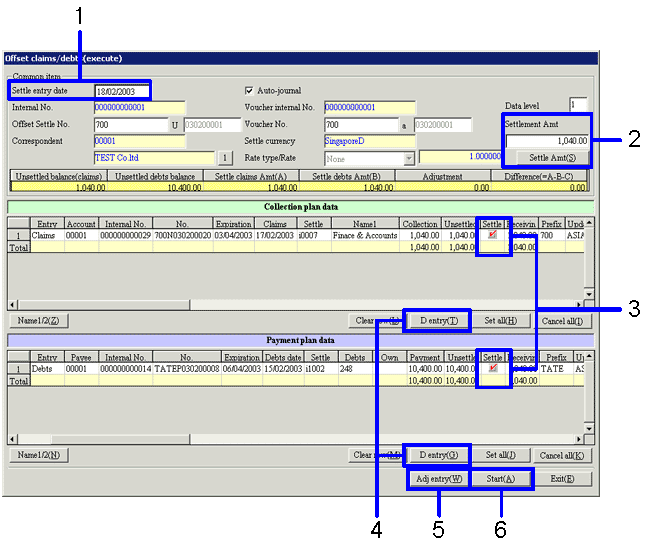Click Unsettled debts balance value 10,400.00
The image size is (652, 547).
click(156, 188)
